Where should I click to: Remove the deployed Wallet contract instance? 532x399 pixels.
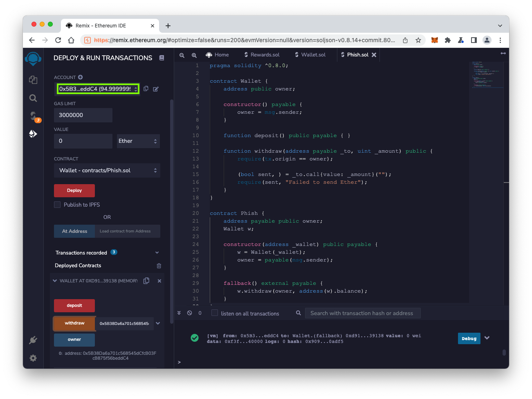click(159, 281)
